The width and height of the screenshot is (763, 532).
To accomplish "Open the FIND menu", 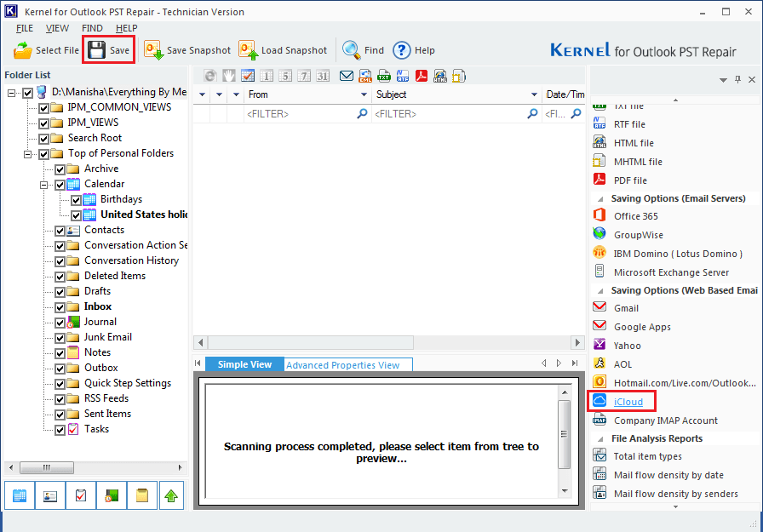I will pos(92,28).
